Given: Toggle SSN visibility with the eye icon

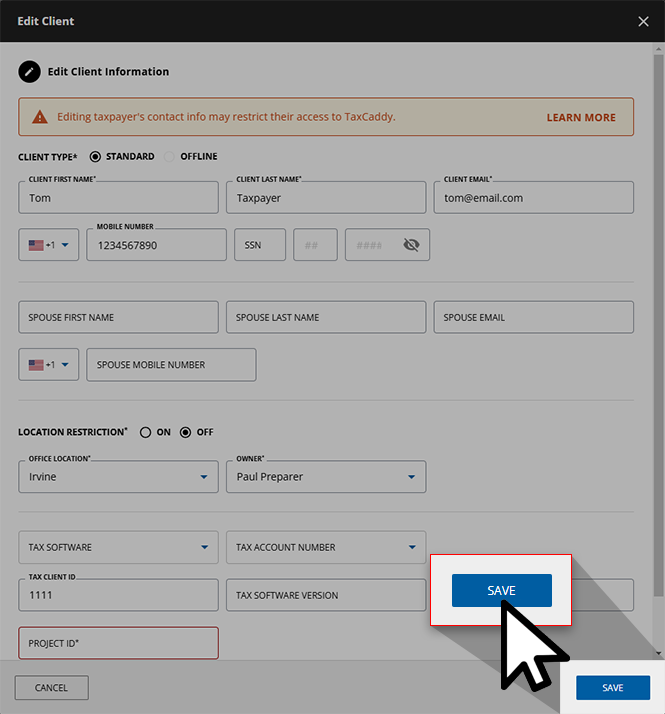Looking at the screenshot, I should pyautogui.click(x=411, y=245).
